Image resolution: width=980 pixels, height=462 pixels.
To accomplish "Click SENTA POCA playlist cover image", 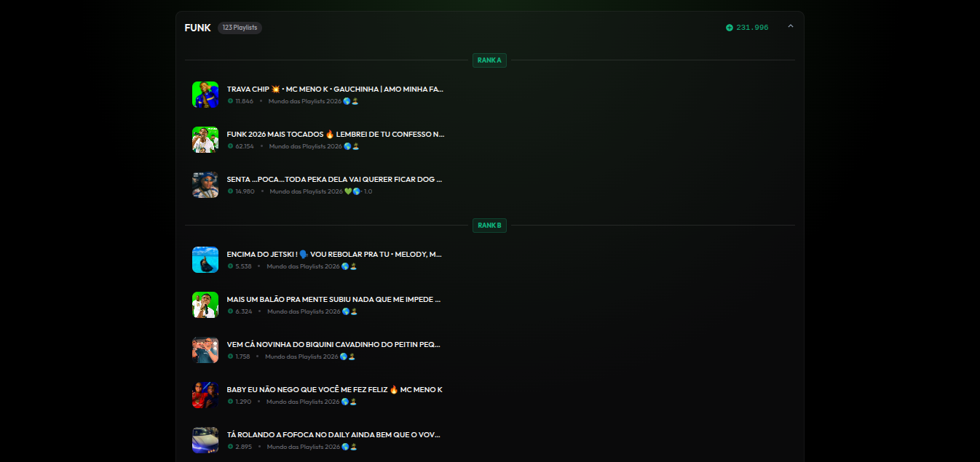I will pyautogui.click(x=205, y=185).
